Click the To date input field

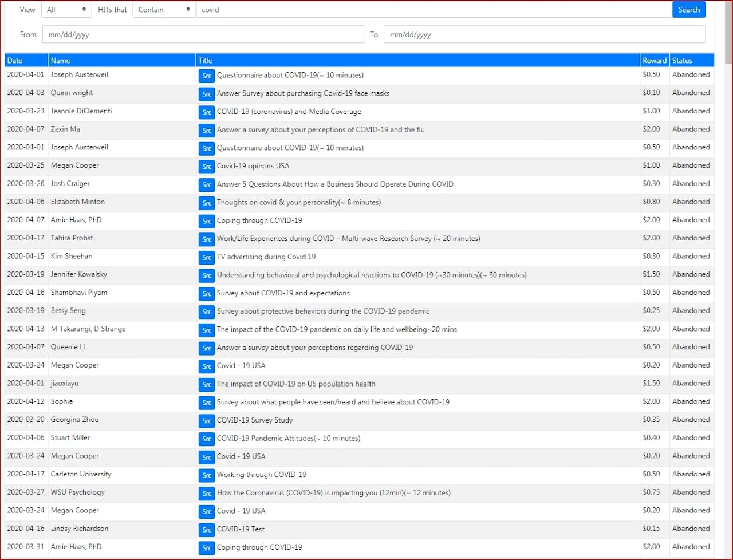click(544, 34)
